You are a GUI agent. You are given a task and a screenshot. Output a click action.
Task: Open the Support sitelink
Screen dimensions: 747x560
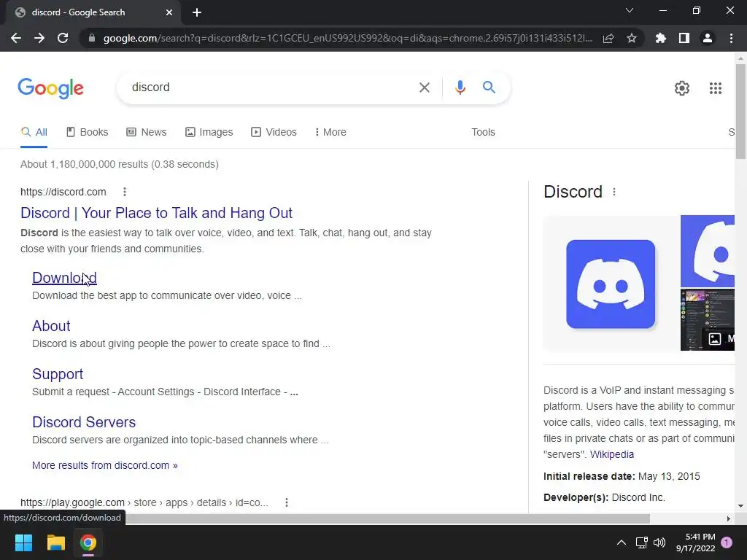coord(57,374)
